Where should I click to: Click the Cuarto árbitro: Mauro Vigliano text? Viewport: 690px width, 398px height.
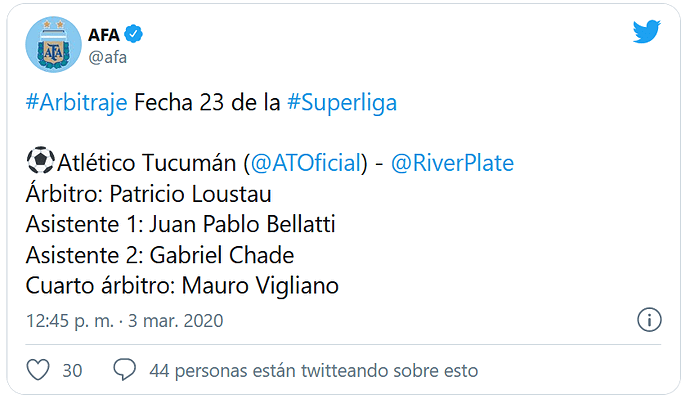[182, 285]
